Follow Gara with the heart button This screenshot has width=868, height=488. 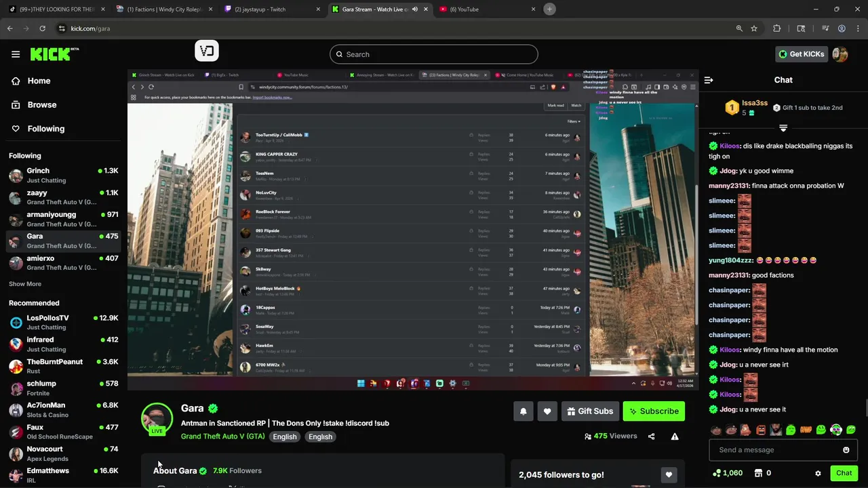547,411
